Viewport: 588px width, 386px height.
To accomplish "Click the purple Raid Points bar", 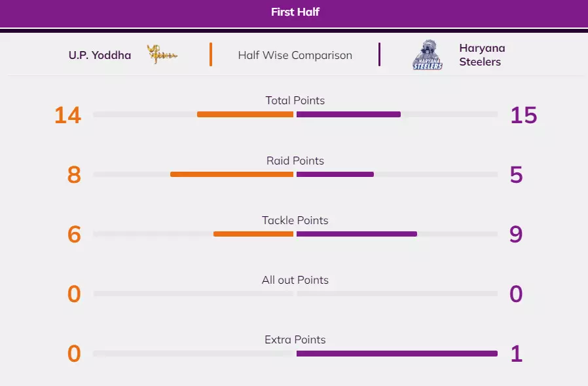I will tap(335, 174).
